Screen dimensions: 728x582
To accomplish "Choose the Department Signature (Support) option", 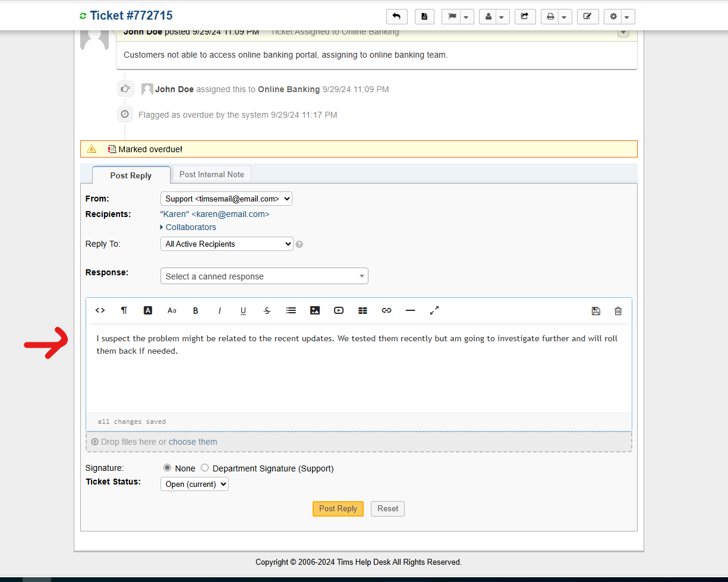I will (204, 467).
